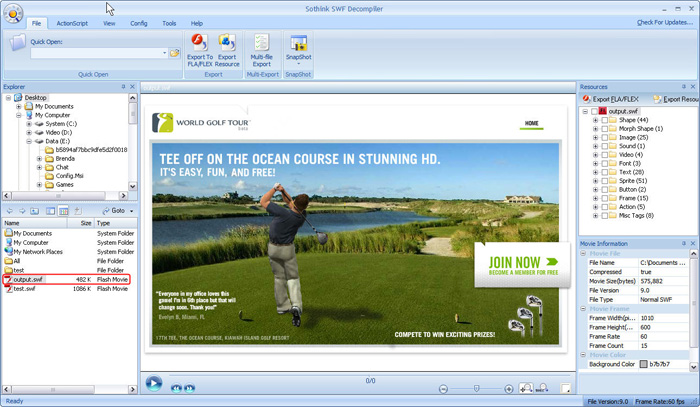The width and height of the screenshot is (700, 407).
Task: Click the b7b7b7 background color swatch
Action: pyautogui.click(x=643, y=364)
